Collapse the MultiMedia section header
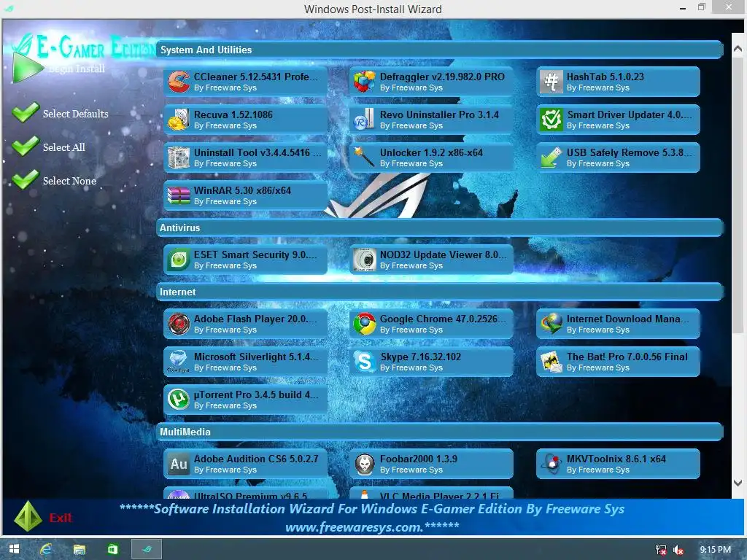The height and width of the screenshot is (560, 747). (x=440, y=432)
